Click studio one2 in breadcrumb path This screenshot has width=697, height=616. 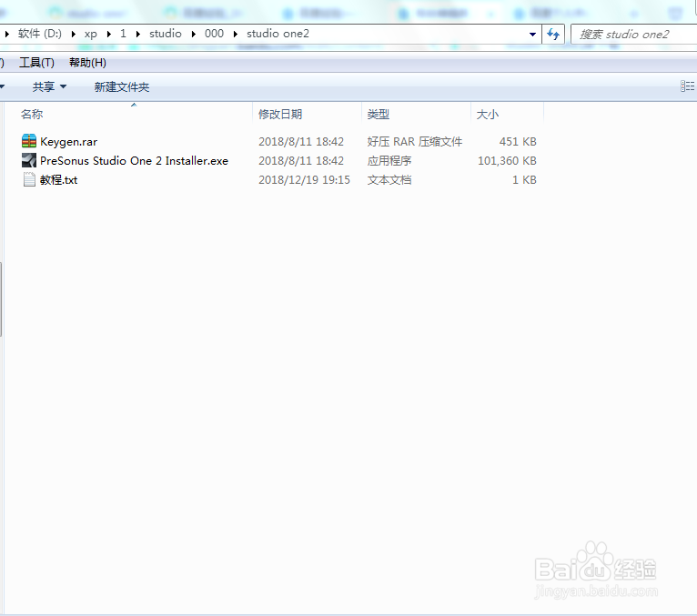tap(278, 34)
